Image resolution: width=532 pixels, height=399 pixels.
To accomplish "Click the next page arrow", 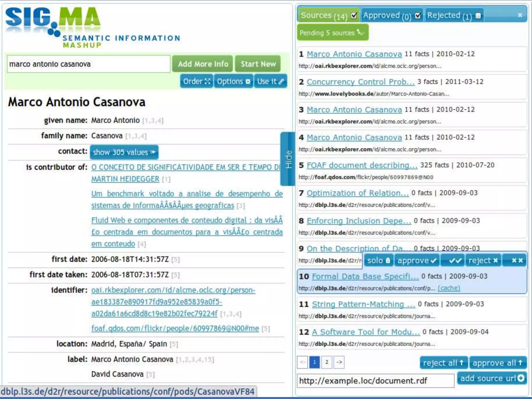I will [x=339, y=362].
